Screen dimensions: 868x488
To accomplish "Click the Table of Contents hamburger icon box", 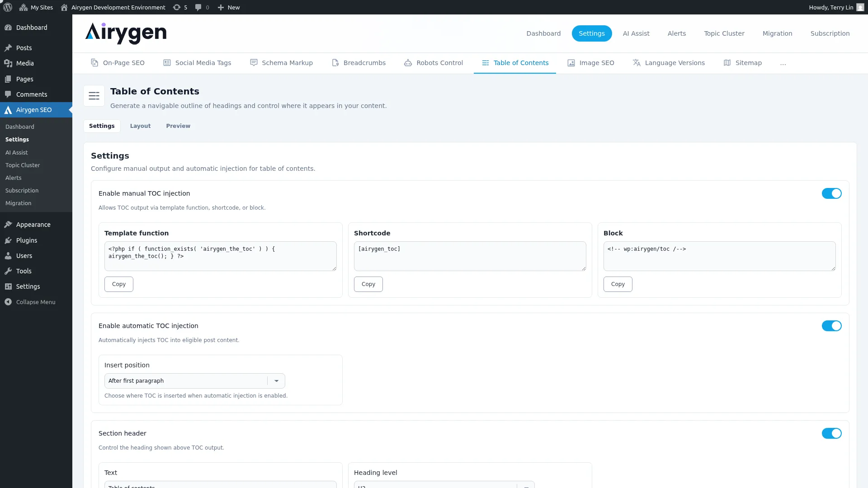I will (x=94, y=96).
